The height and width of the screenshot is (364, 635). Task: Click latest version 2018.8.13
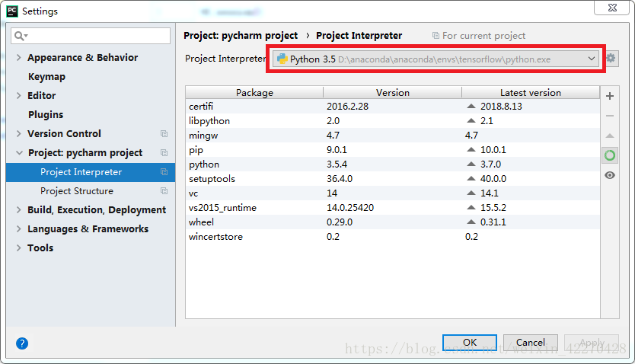coord(501,107)
